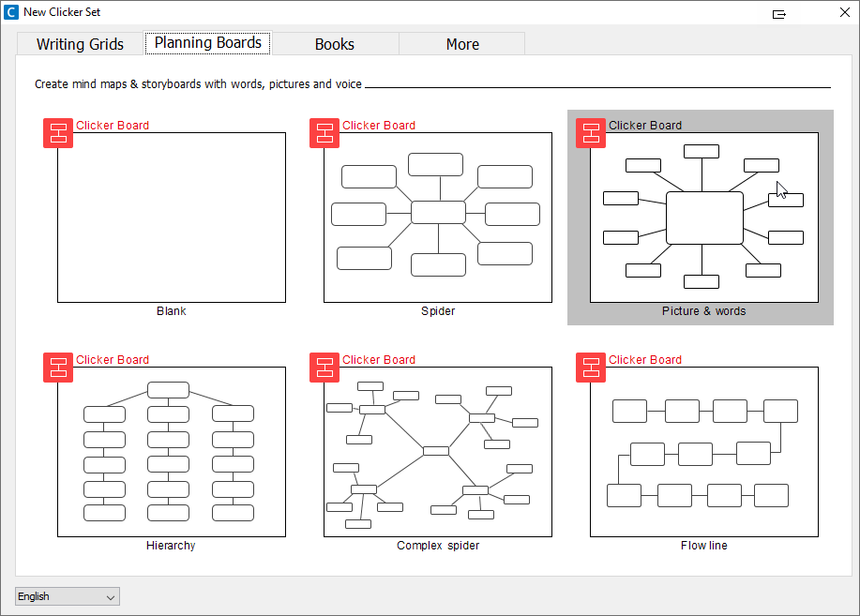Switch to the Writing Grids tab
This screenshot has height=616, width=860.
coord(80,44)
